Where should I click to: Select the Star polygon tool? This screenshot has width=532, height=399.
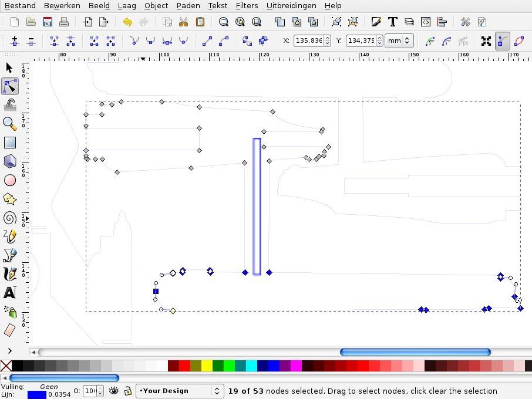click(x=10, y=199)
